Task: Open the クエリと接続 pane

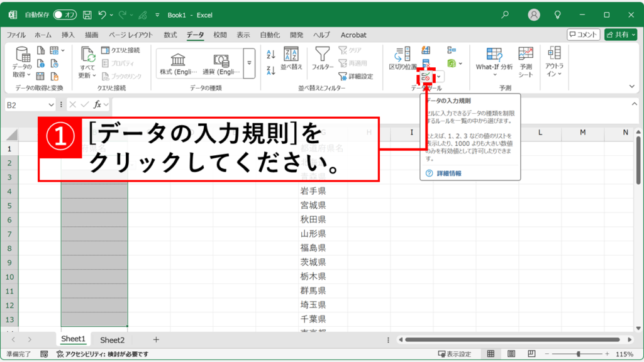Action: (121, 50)
